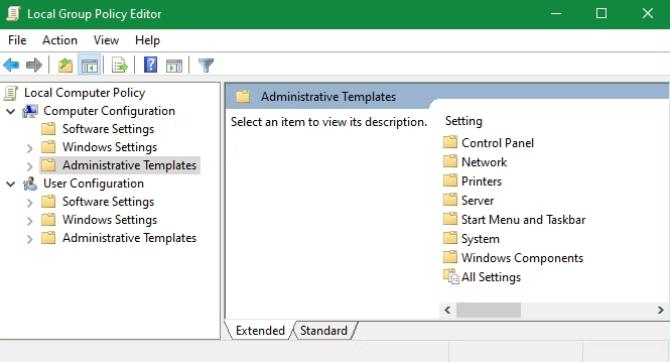This screenshot has width=670, height=362.
Task: Click the Server folder icon
Action: click(x=450, y=200)
